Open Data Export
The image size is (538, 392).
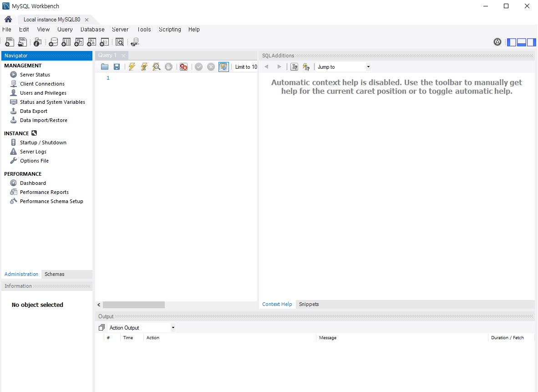tap(34, 111)
